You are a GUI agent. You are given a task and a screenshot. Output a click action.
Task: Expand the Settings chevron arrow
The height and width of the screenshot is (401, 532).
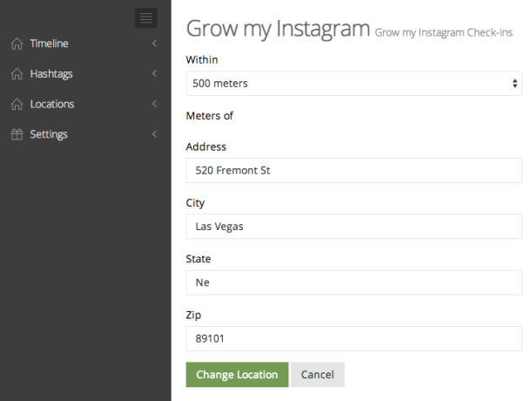click(154, 134)
